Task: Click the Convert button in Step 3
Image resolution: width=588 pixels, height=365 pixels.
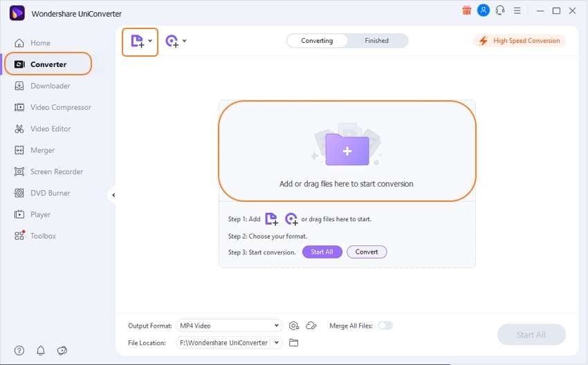Action: (x=367, y=252)
